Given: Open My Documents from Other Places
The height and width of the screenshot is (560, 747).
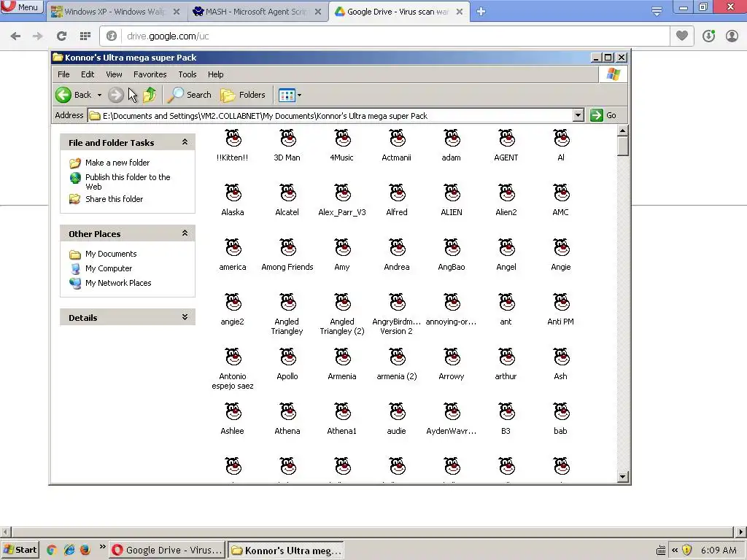Looking at the screenshot, I should [111, 254].
